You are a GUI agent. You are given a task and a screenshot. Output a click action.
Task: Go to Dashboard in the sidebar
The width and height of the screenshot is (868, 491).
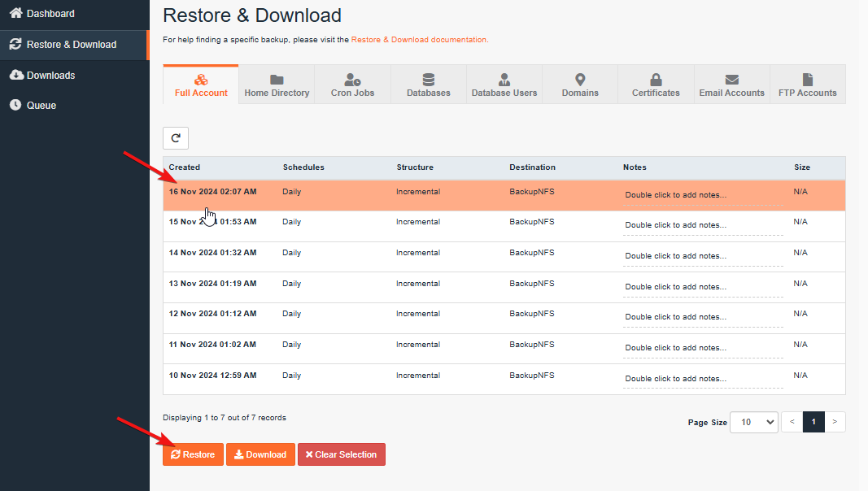point(50,14)
